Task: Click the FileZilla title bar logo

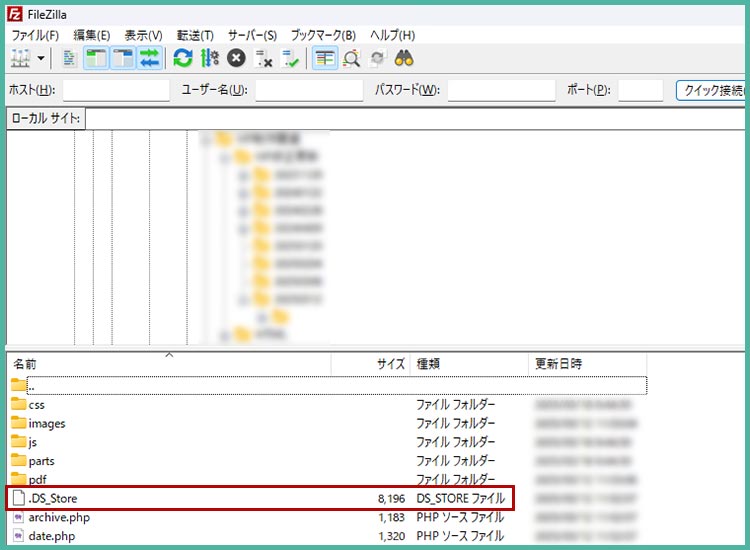Action: (15, 14)
